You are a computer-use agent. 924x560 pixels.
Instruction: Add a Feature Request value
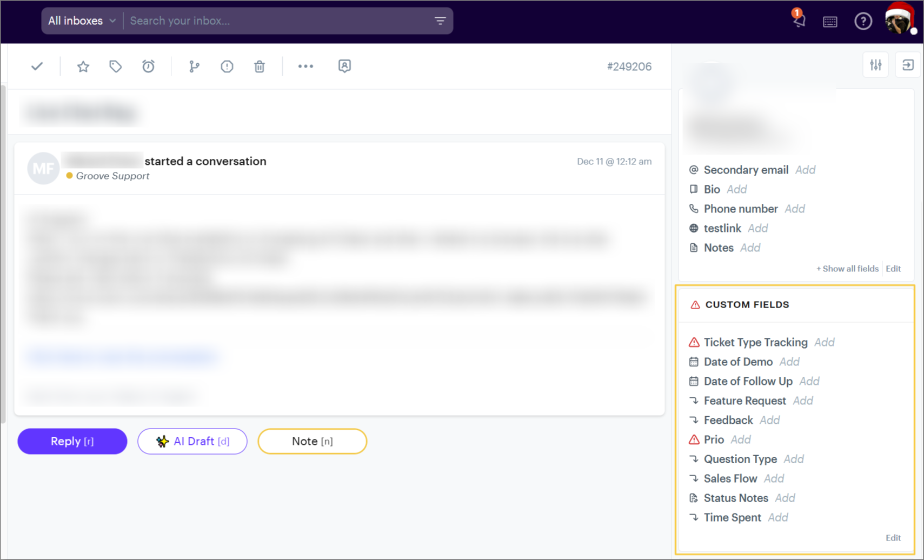[803, 401]
